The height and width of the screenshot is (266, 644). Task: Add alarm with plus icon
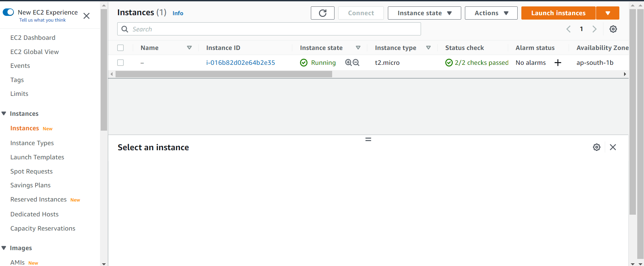(558, 62)
